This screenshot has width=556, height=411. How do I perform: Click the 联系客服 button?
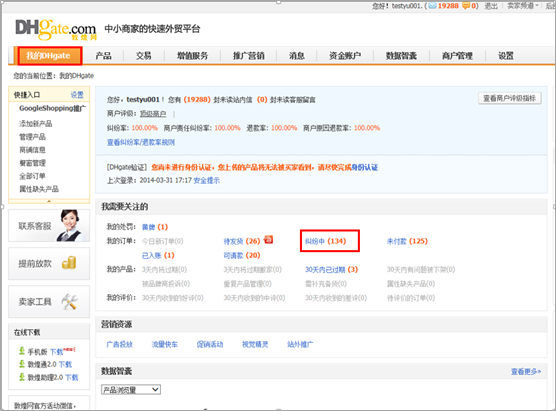click(49, 226)
